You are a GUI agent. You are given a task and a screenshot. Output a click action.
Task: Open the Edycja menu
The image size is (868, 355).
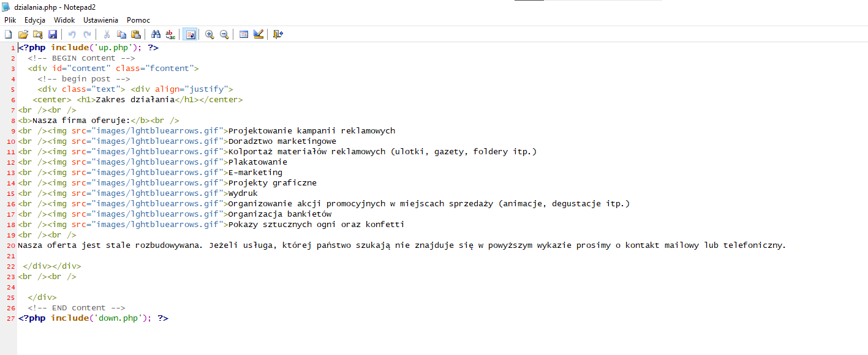pos(35,20)
